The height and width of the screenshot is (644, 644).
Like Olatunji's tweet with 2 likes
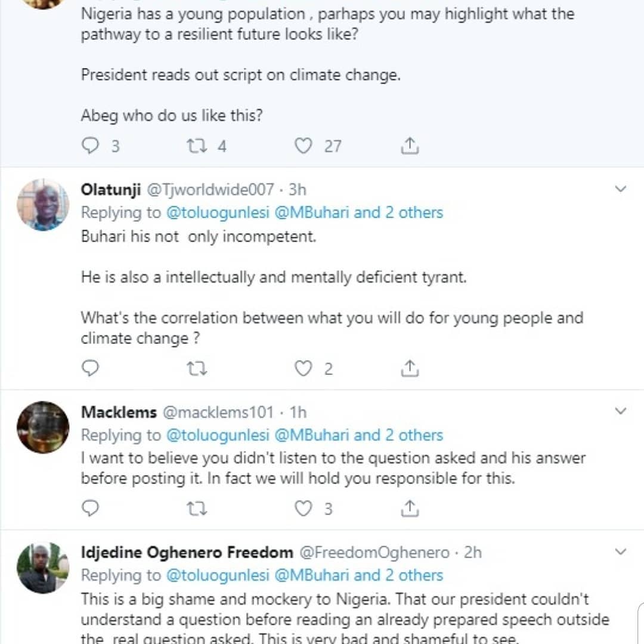click(x=304, y=369)
